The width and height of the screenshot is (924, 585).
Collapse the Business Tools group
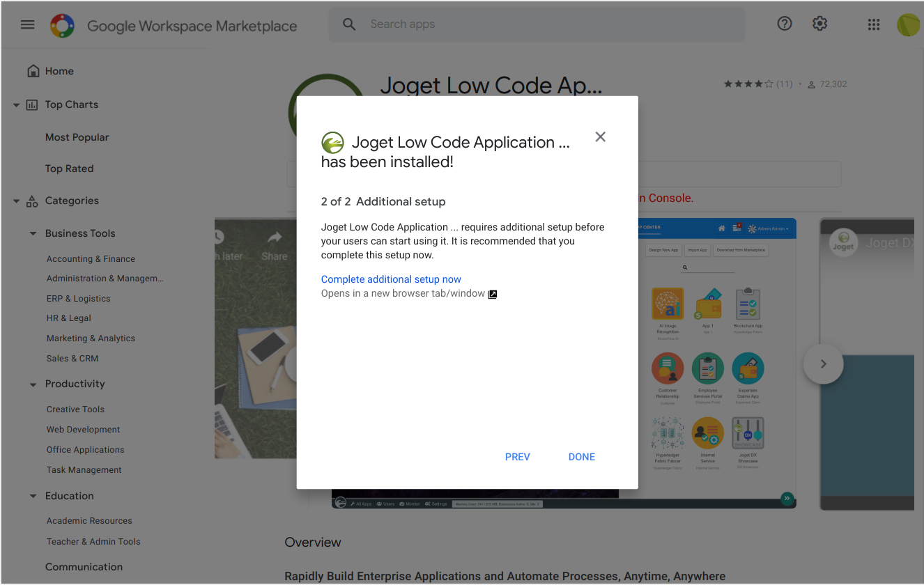tap(33, 234)
